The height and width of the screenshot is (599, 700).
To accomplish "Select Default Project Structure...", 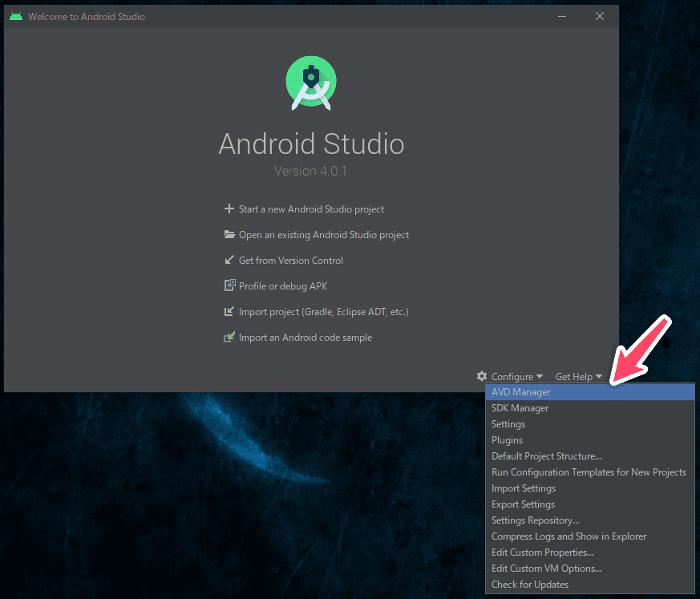I will coord(589,456).
